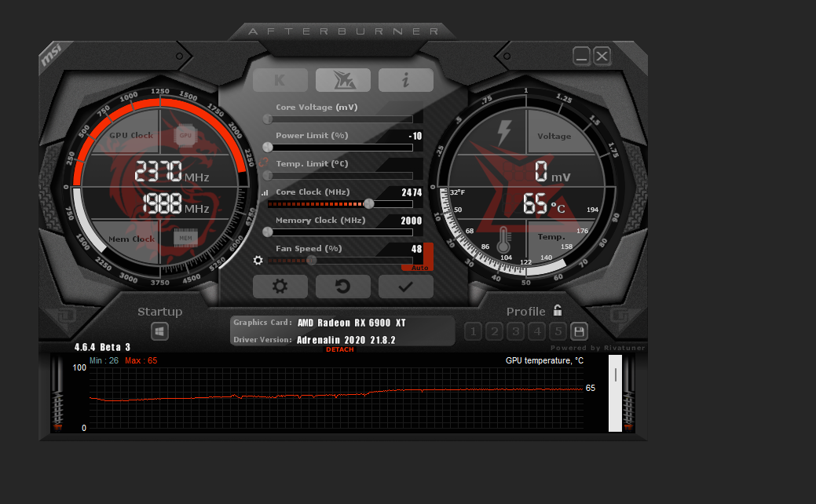Image resolution: width=816 pixels, height=504 pixels.
Task: Click the 65 °C temperature readout
Action: pos(543,203)
